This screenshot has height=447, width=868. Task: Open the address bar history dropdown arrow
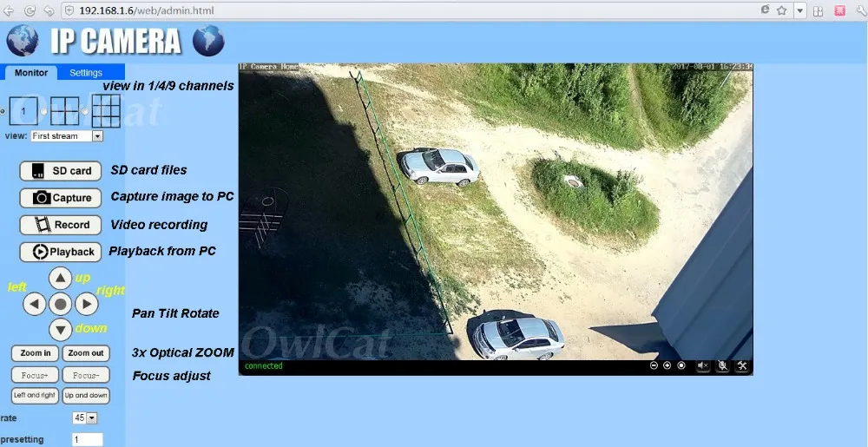point(800,10)
